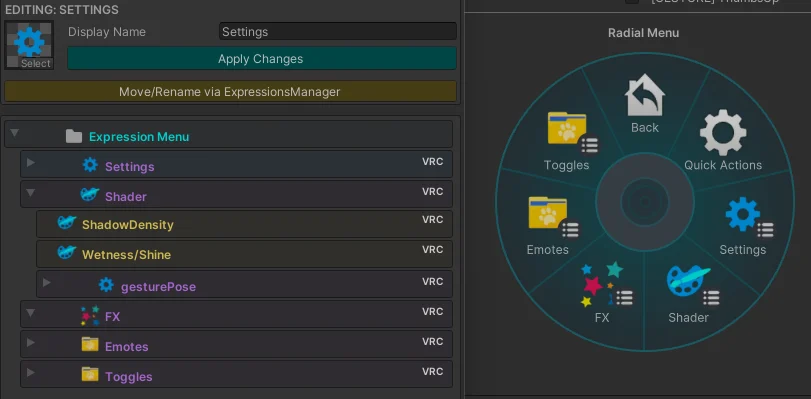
Task: Click the palette icon in Shader row
Action: 90,195
